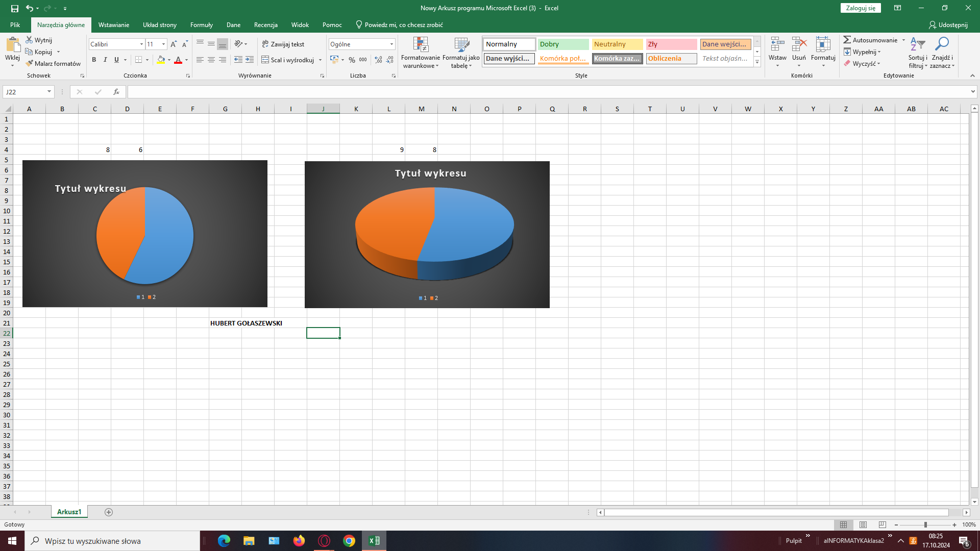
Task: Toggle italic formatting
Action: pos(105,60)
